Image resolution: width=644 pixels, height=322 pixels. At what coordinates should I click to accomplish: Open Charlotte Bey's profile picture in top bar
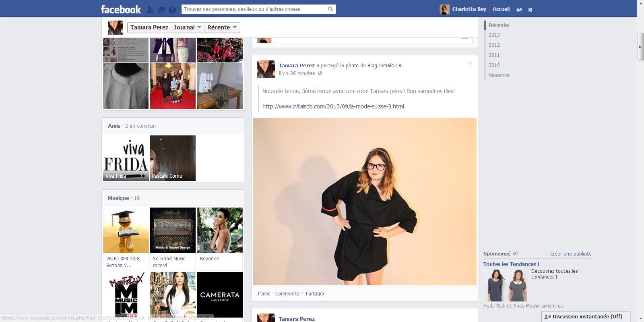[444, 10]
